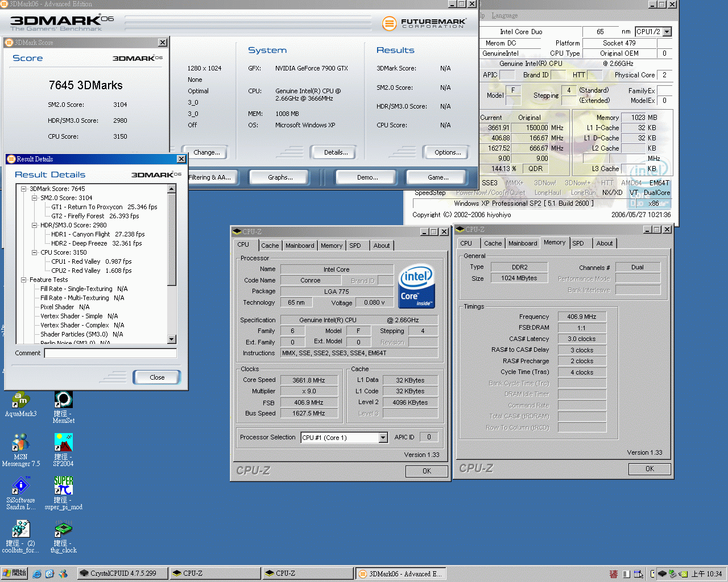
Task: Select Fill Rate - Single-Texturing row
Action: 84,289
